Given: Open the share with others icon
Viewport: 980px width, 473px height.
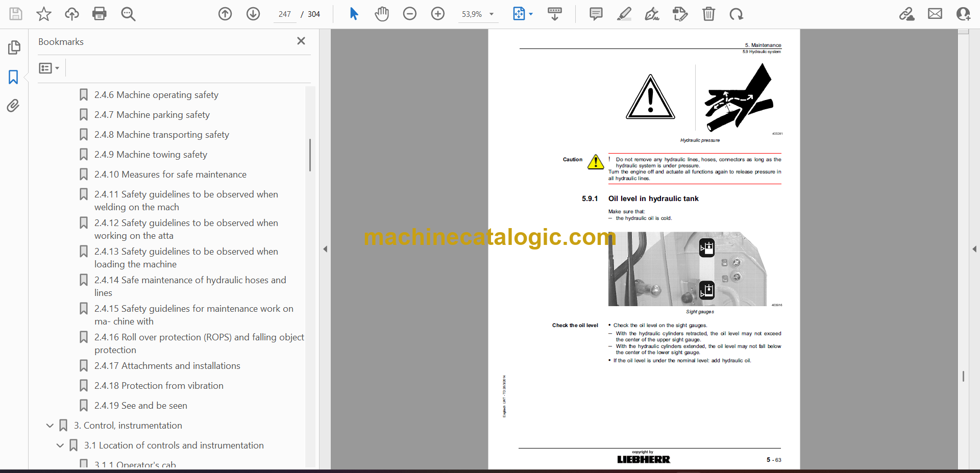Looking at the screenshot, I should 963,14.
